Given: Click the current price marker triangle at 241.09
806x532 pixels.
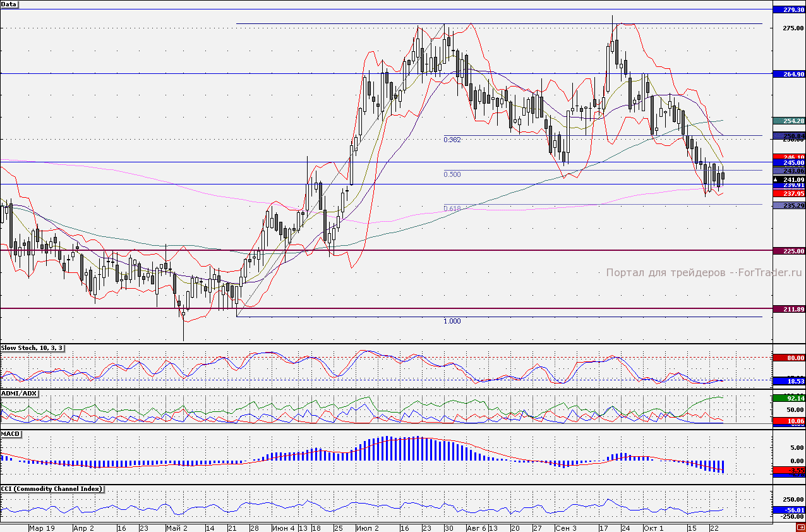Looking at the screenshot, I should 776,179.
